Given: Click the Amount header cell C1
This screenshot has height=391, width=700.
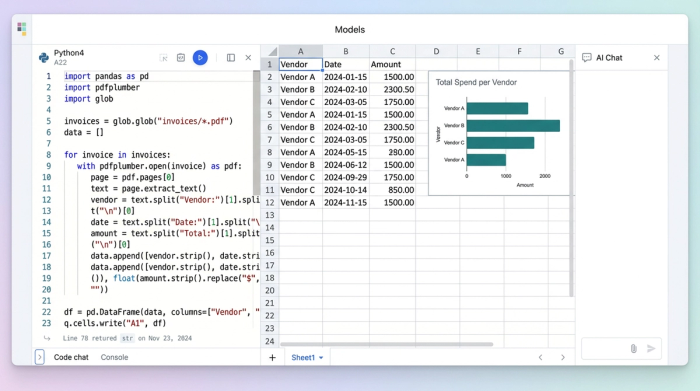Looking at the screenshot, I should tap(392, 64).
